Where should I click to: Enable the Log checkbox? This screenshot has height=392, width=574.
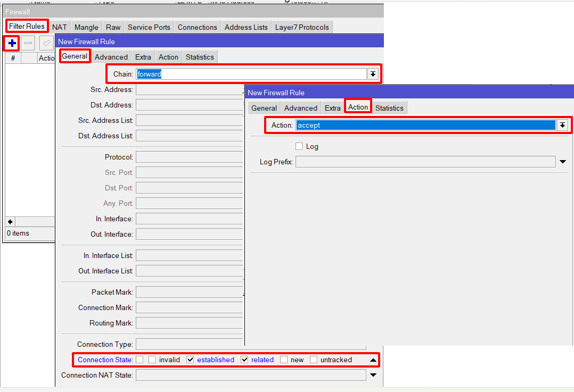299,146
